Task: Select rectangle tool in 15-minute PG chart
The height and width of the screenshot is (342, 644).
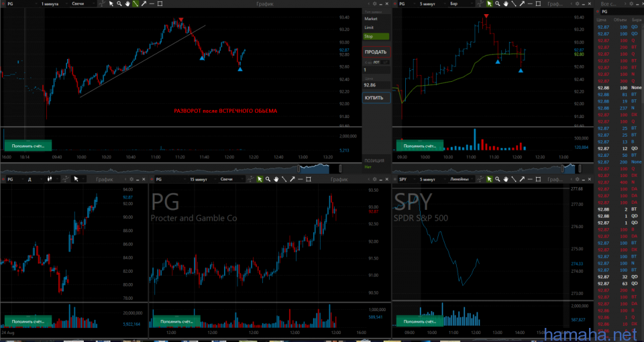Action: [309, 179]
